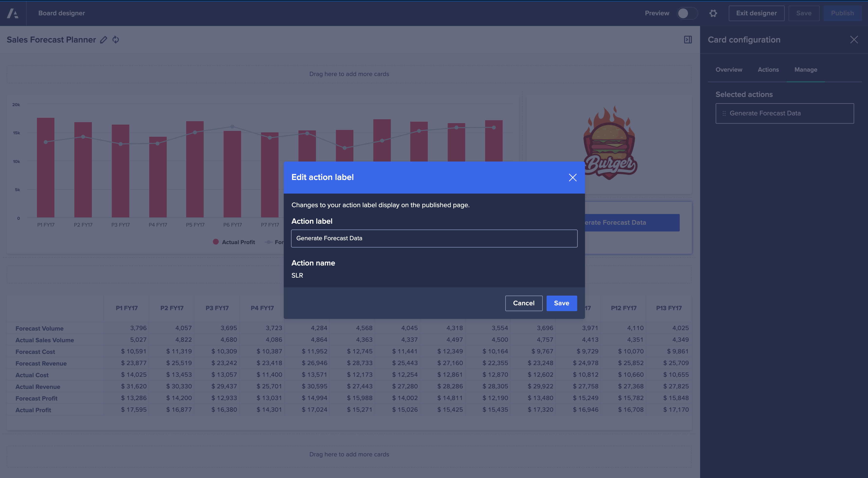
Task: Click the refresh icon beside page title
Action: click(116, 40)
